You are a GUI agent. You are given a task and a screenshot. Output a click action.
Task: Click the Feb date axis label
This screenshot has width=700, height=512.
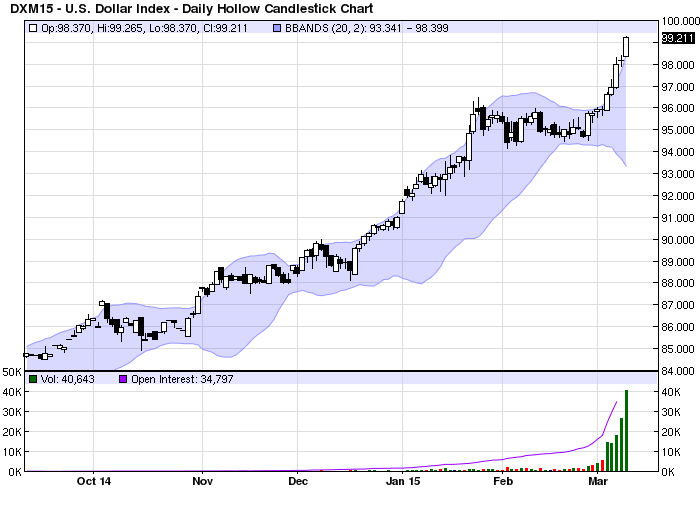pos(503,482)
